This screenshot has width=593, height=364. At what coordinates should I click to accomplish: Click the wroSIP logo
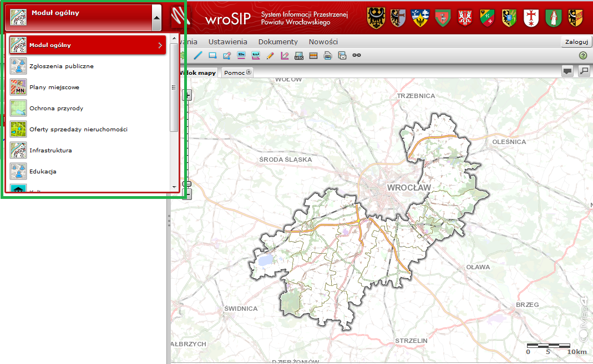point(227,18)
